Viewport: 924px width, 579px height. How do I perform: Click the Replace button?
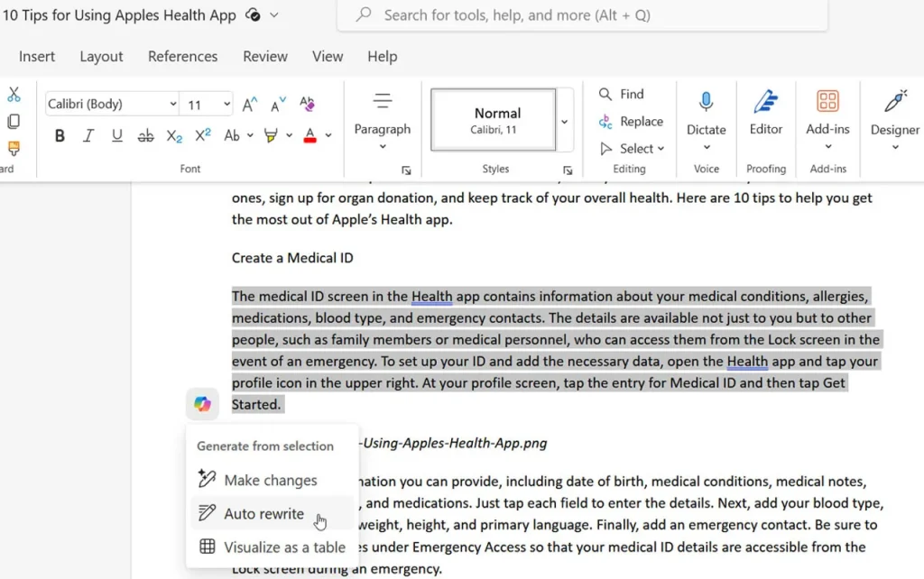631,122
